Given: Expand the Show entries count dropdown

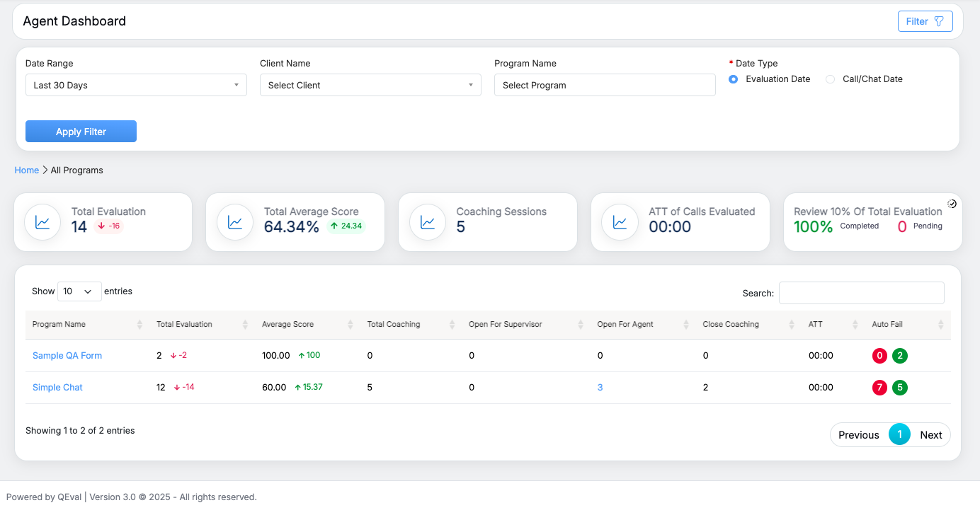Looking at the screenshot, I should pos(79,291).
